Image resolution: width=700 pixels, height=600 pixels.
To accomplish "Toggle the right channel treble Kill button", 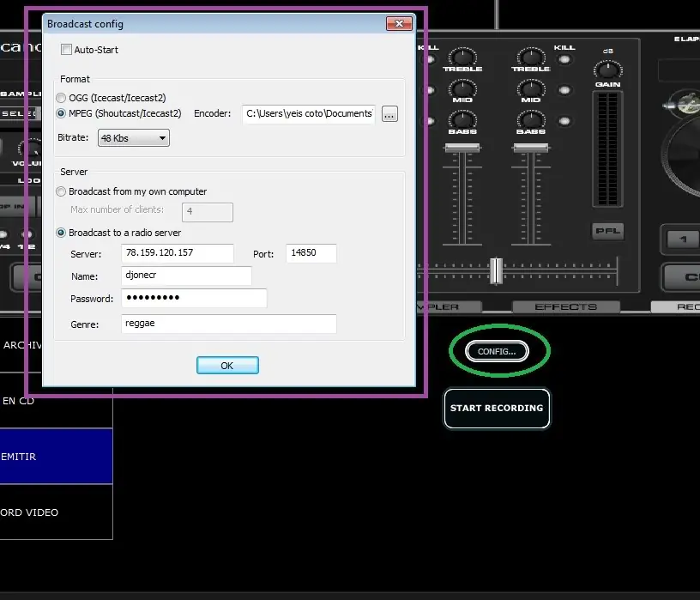I will [564, 59].
